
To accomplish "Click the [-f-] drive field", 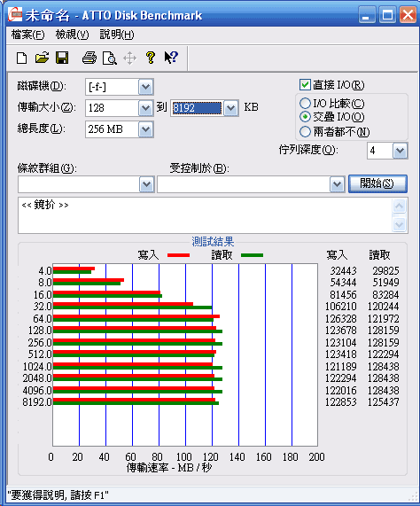I will [113, 87].
